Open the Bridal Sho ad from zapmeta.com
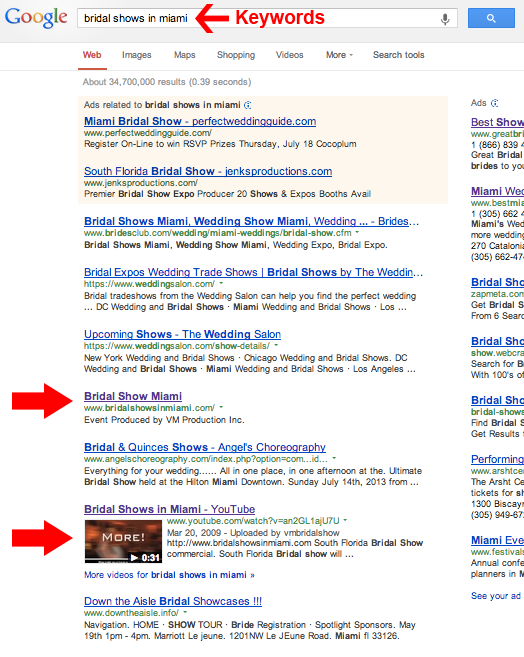The width and height of the screenshot is (524, 657). [x=497, y=282]
